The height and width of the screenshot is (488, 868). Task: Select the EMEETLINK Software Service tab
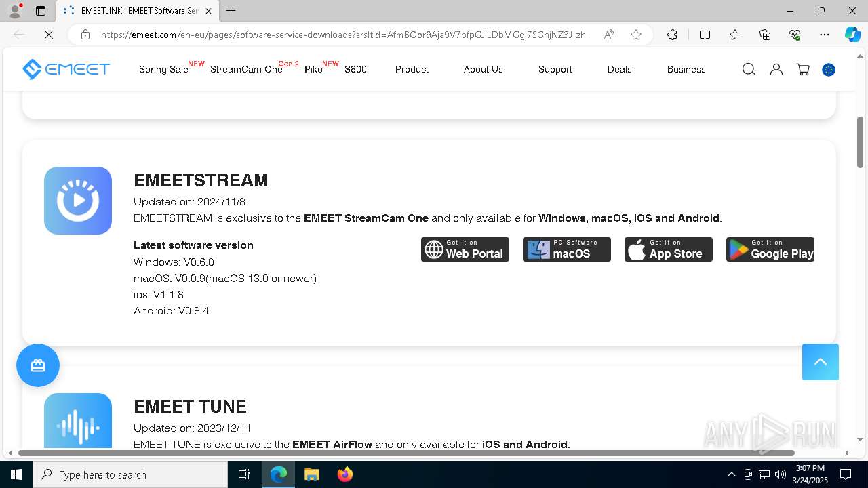pyautogui.click(x=138, y=11)
